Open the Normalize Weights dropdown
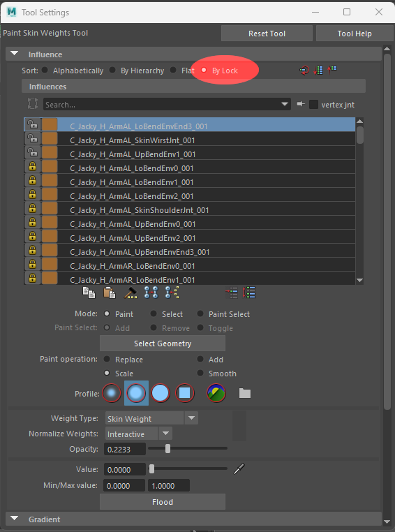The width and height of the screenshot is (395, 532). 166,434
